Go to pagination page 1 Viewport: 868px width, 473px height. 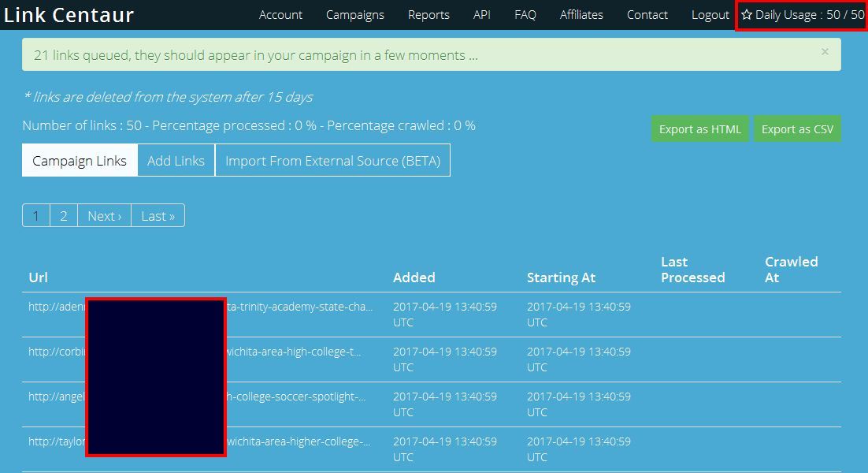tap(36, 215)
